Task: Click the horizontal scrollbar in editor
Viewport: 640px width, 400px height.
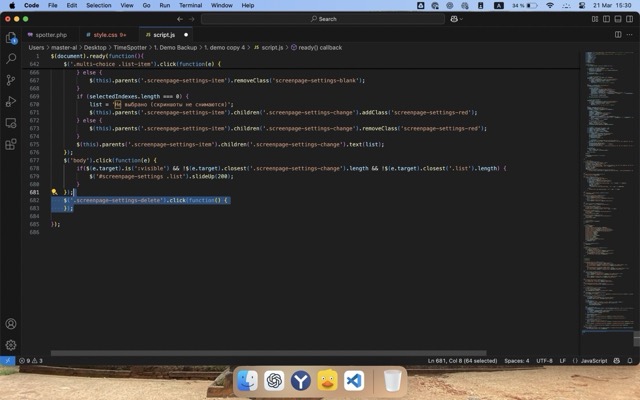Action: [x=268, y=352]
